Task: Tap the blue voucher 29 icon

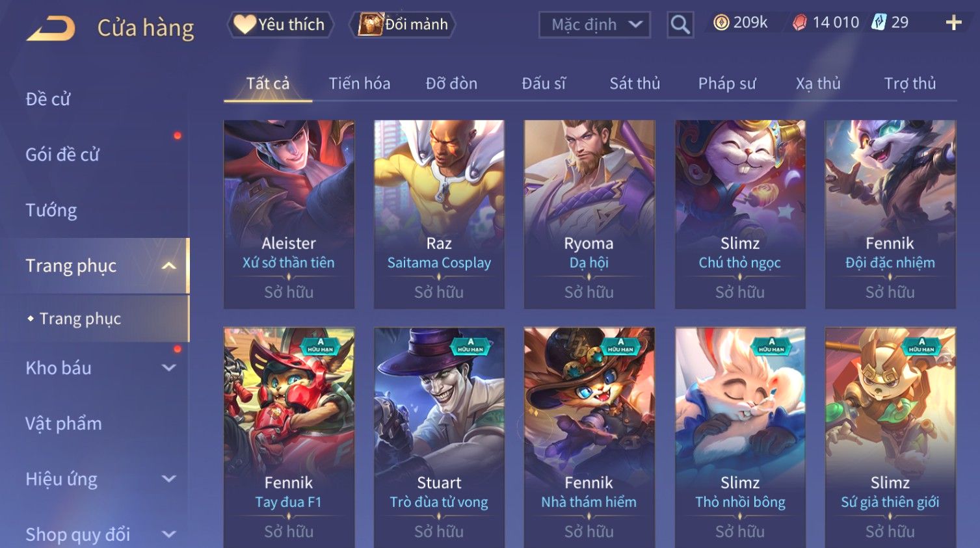Action: 879,23
